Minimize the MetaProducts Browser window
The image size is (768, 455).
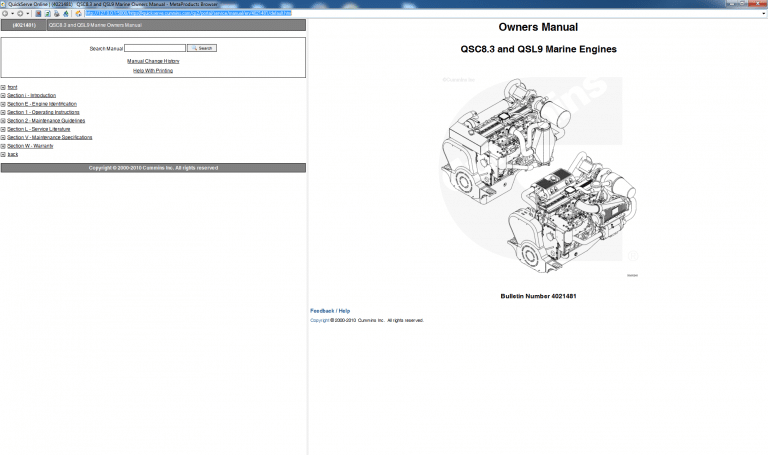[732, 3]
